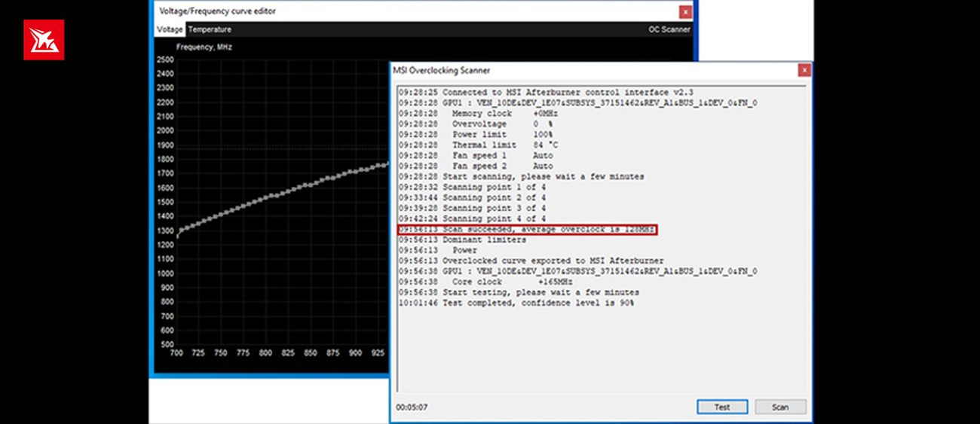Close the Voltage/Frequency curve editor window
Image resolution: width=980 pixels, height=424 pixels.
click(x=684, y=11)
